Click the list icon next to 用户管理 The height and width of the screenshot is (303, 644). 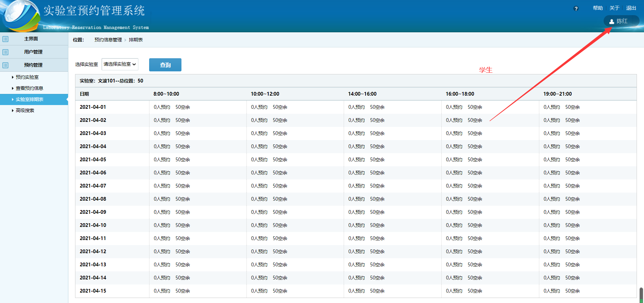point(5,52)
